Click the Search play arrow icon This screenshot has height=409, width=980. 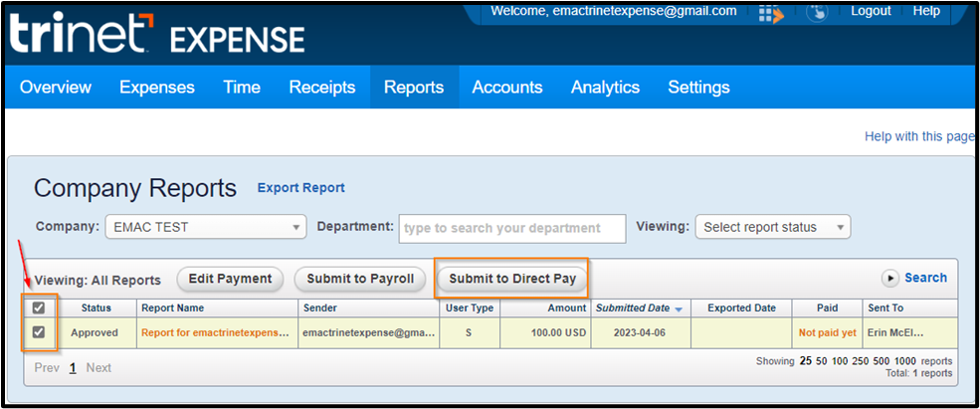coord(890,279)
